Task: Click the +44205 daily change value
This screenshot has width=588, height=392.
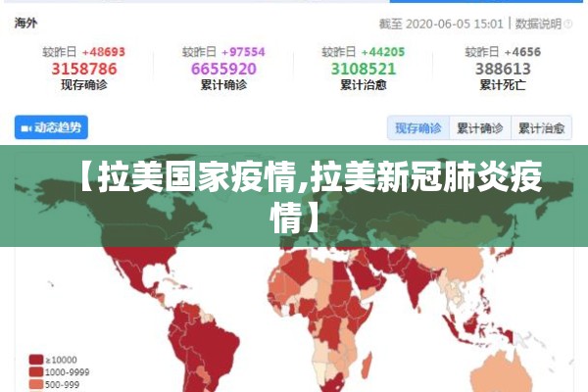Action: 383,52
